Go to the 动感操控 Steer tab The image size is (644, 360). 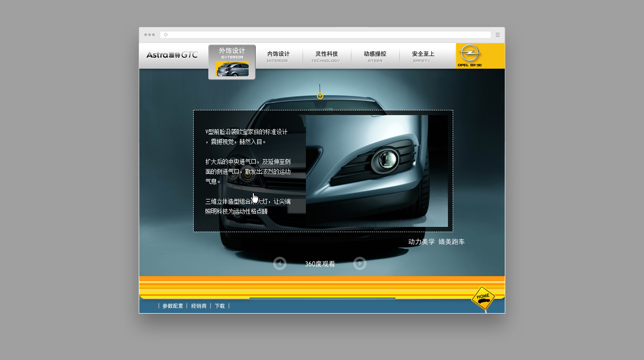[375, 56]
